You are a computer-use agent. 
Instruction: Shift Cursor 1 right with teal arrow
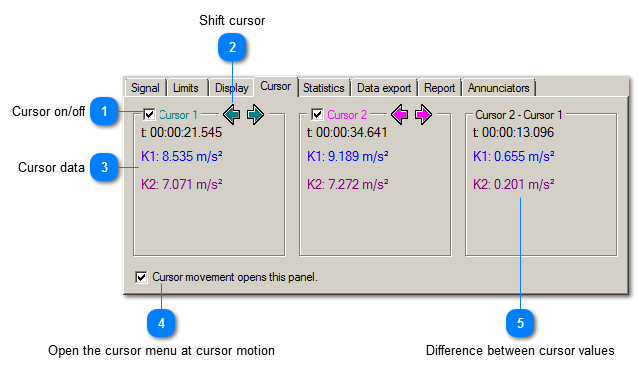(x=256, y=115)
